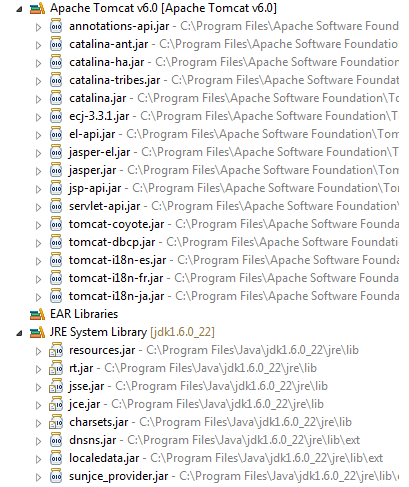Select the 'tomcat-i18n-es.jar' entry text
Screen dimensions: 409x487
point(118,260)
